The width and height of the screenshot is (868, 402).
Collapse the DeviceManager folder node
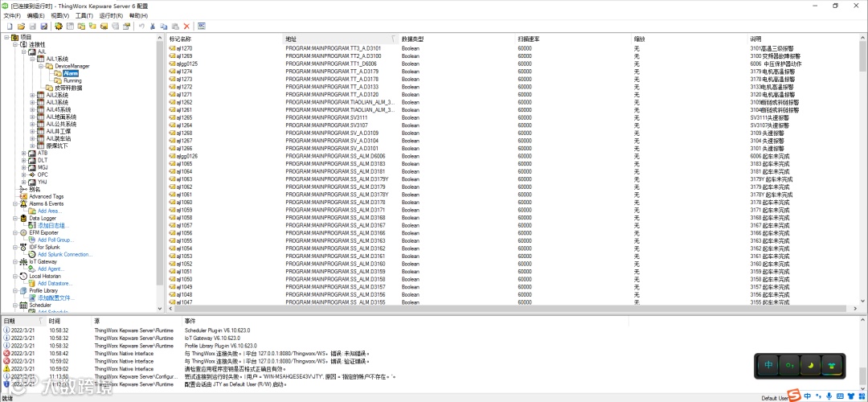coord(42,66)
